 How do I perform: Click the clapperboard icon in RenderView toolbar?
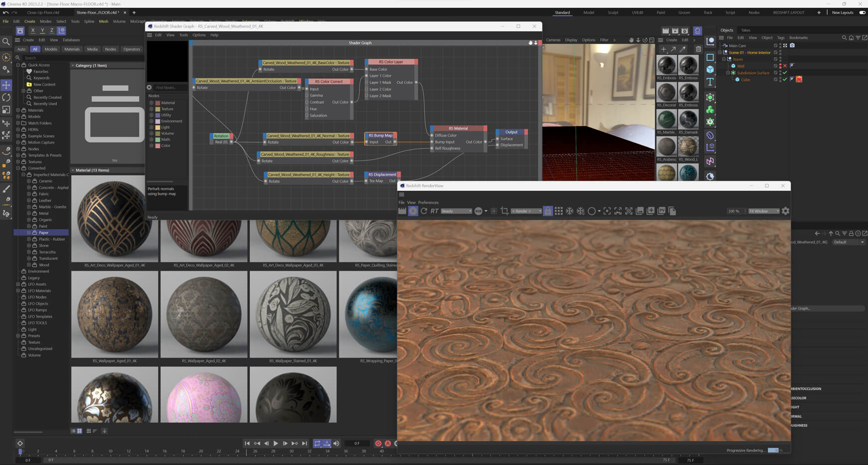(402, 211)
